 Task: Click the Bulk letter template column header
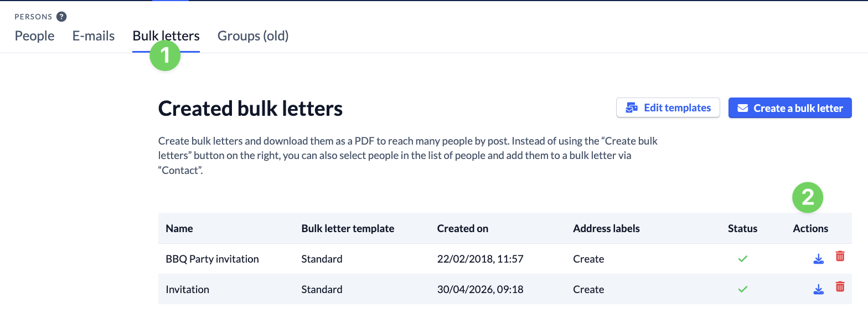(348, 228)
